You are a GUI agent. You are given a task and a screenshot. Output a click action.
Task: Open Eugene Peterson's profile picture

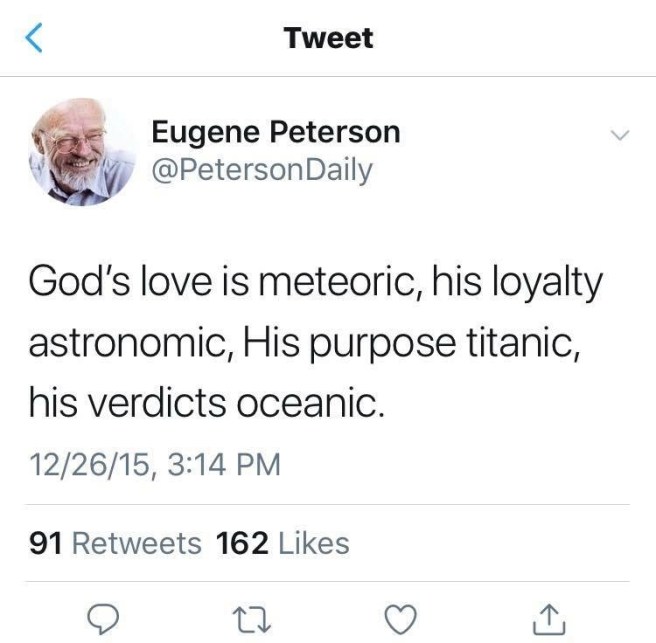coord(80,151)
